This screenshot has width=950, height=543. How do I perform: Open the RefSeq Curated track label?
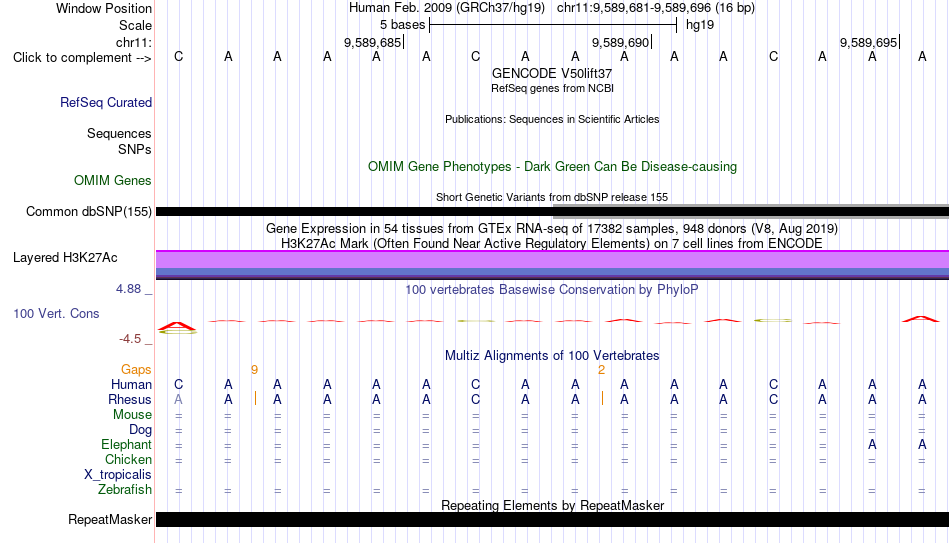pos(105,102)
